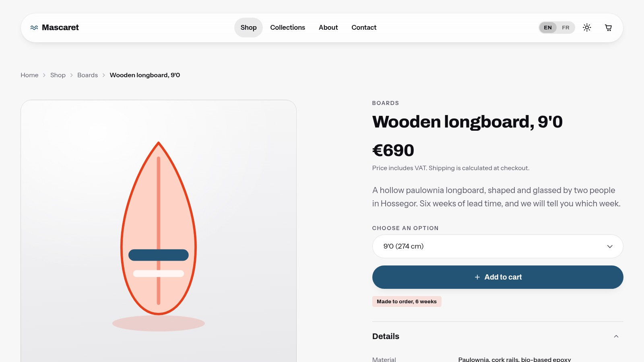Open the 9'0 (274 cm) size dropdown
This screenshot has width=644, height=362.
497,246
